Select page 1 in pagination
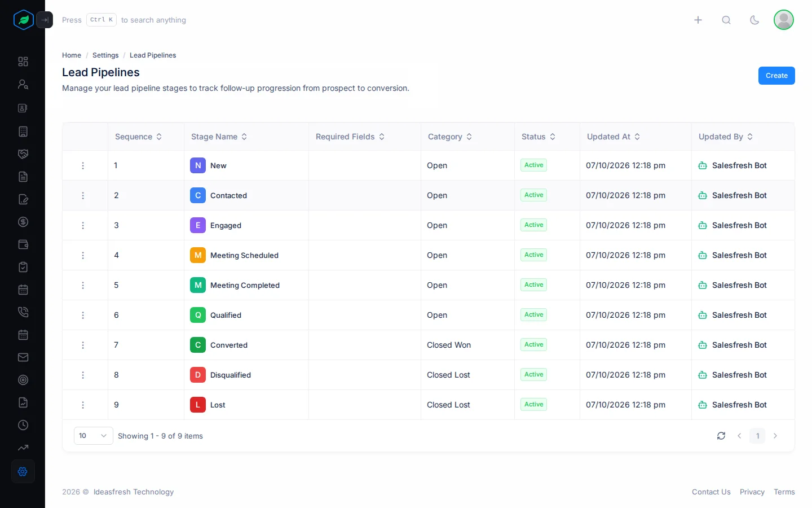 coord(757,436)
